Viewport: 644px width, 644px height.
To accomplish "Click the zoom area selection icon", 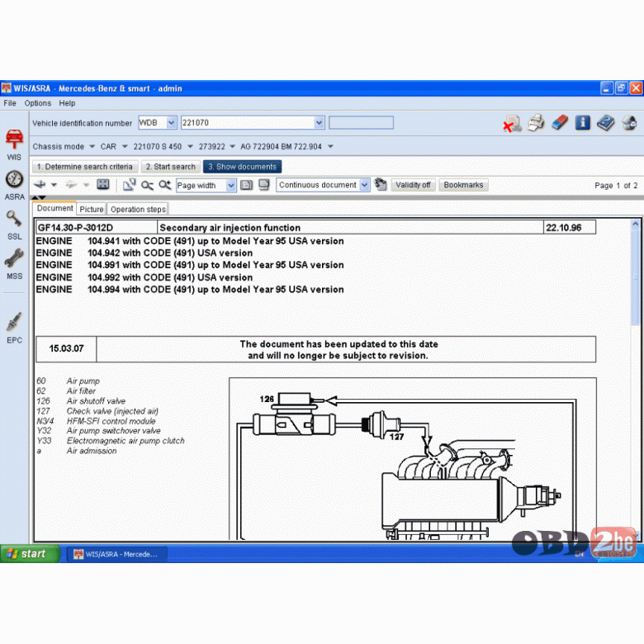I will click(129, 185).
